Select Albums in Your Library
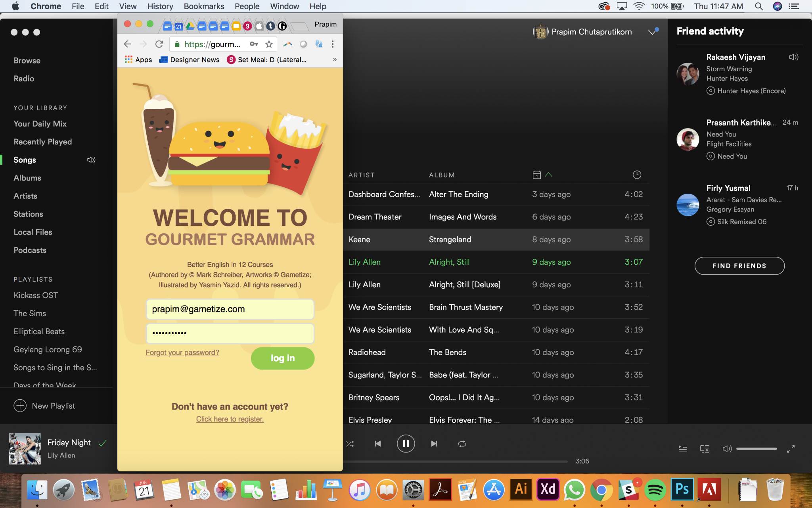Image resolution: width=812 pixels, height=508 pixels. click(x=27, y=178)
